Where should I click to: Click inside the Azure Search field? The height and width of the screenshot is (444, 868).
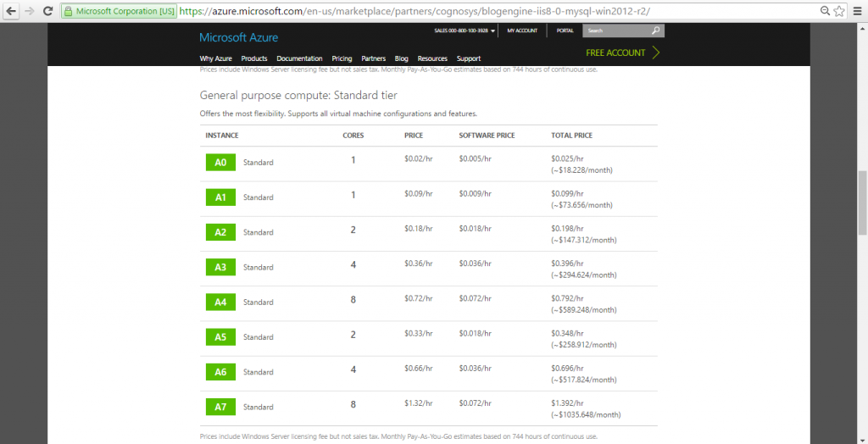[616, 31]
